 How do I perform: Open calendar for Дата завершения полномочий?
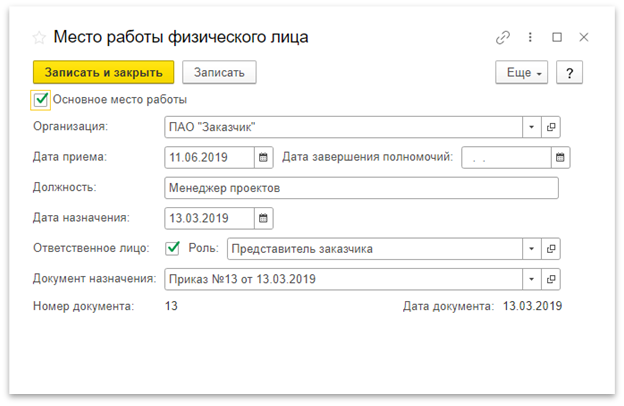560,158
